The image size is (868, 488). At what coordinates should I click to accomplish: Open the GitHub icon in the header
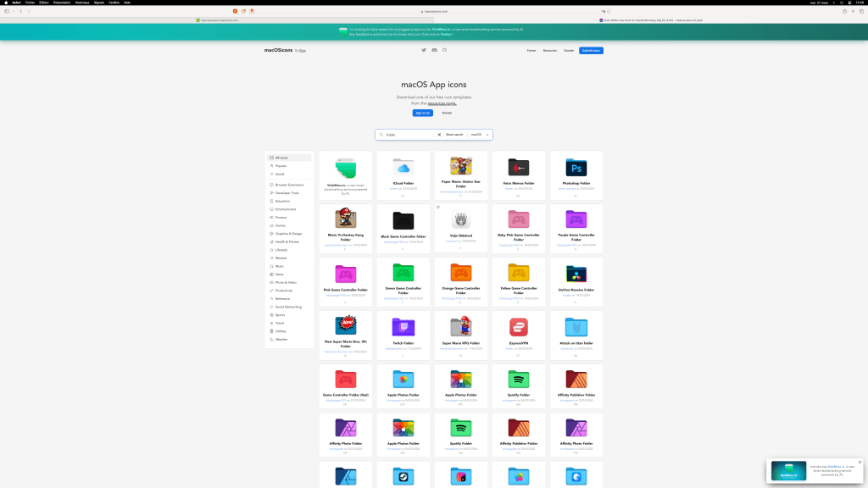coord(444,50)
